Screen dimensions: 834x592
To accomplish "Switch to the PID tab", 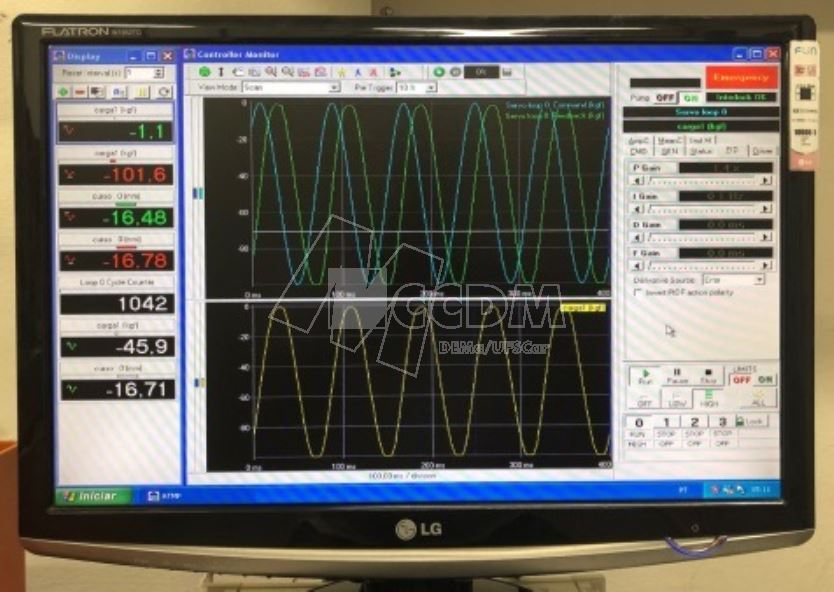I will 732,151.
